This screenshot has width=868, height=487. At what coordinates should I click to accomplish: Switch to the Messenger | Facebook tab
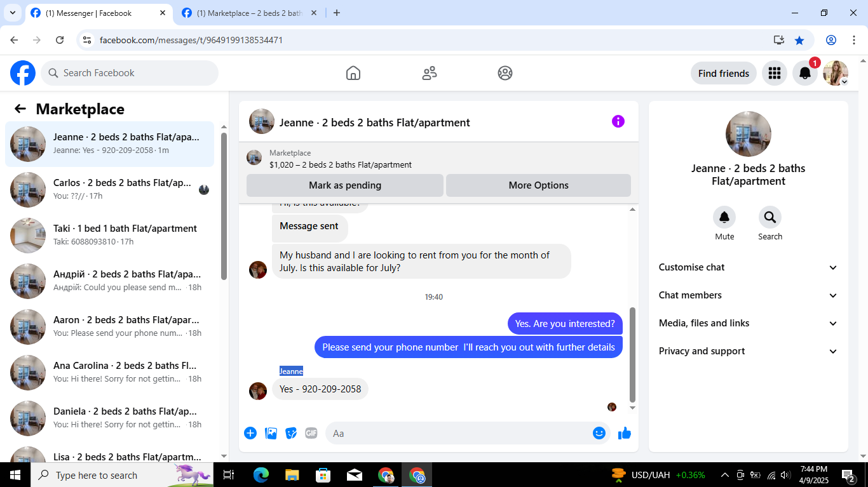point(98,13)
